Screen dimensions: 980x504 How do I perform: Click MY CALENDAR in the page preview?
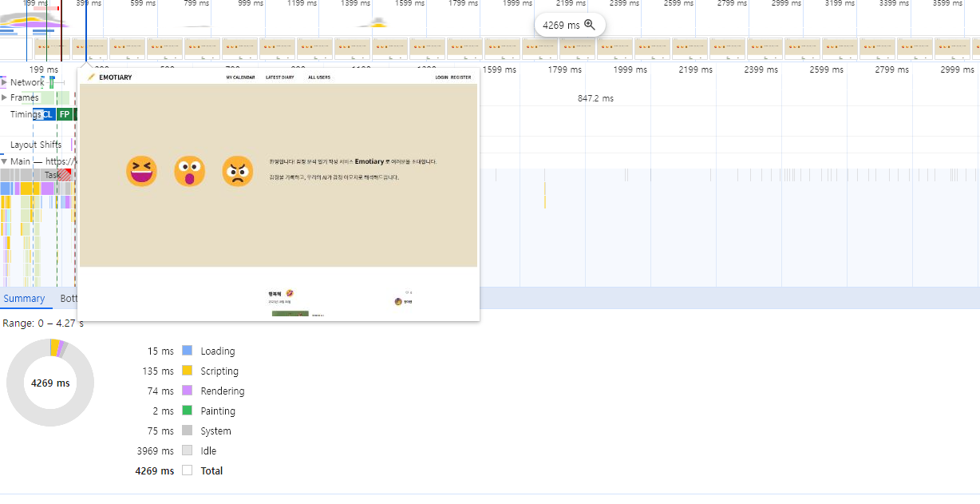pos(240,77)
